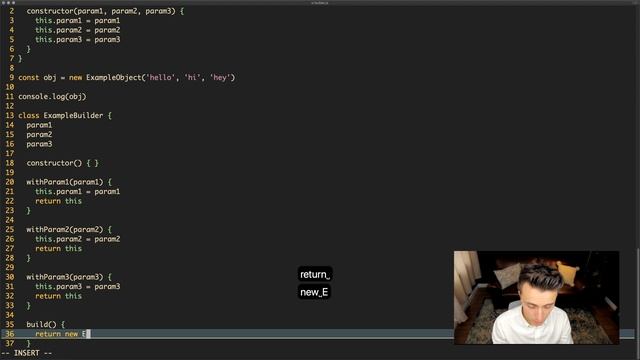Click the 'class ExampleBuilder {' line
Screen dimensions: 640x360
65,116
